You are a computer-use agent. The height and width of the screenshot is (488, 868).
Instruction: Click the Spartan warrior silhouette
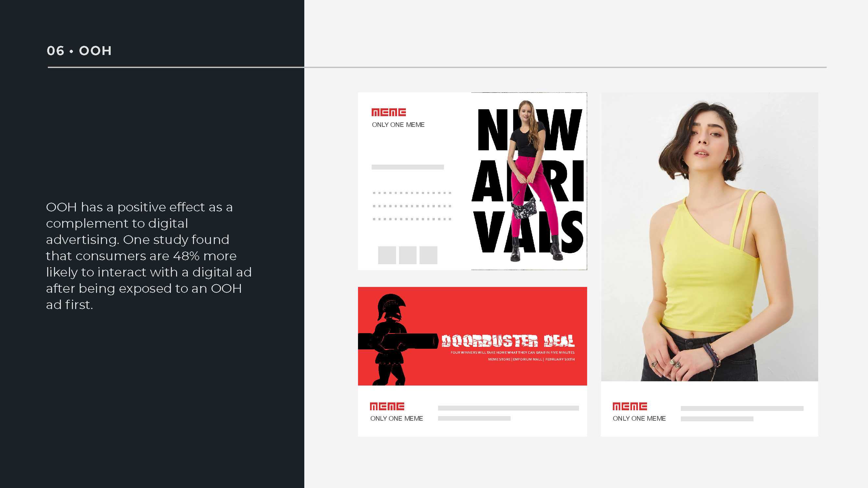[x=391, y=340]
